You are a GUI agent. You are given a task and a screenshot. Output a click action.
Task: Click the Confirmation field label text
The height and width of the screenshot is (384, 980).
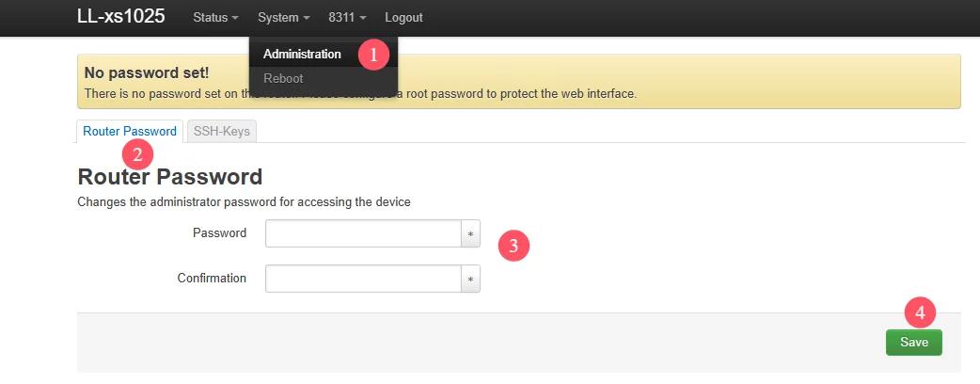212,279
